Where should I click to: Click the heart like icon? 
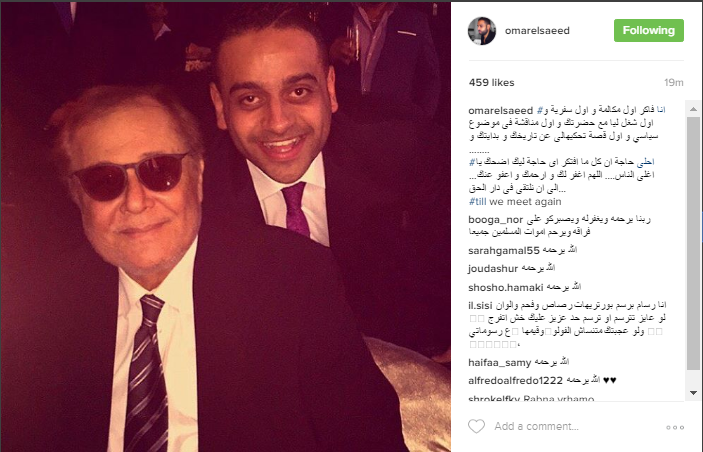[476, 426]
